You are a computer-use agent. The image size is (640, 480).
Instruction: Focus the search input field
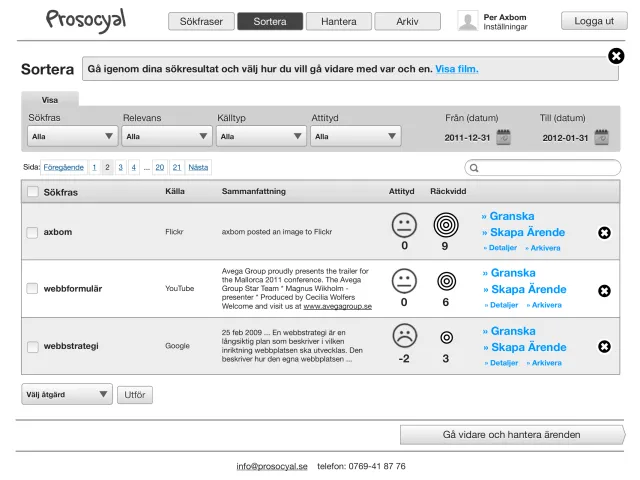coord(543,168)
